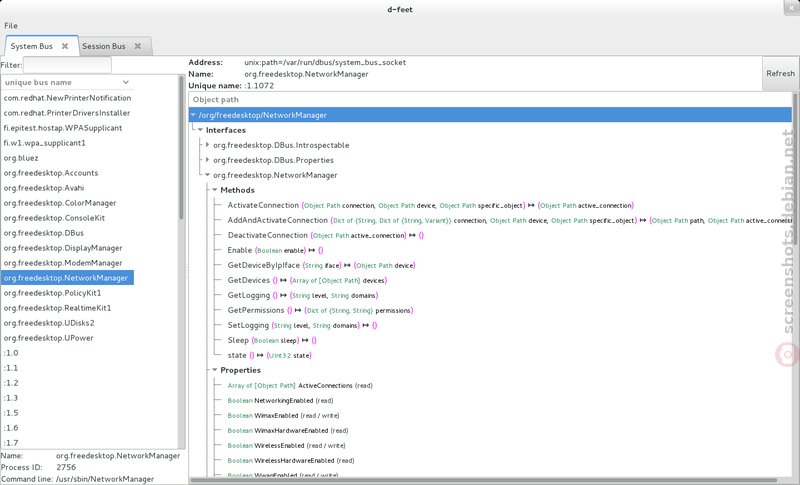Select the ActiveConnections property
This screenshot has height=485, width=800.
point(300,386)
